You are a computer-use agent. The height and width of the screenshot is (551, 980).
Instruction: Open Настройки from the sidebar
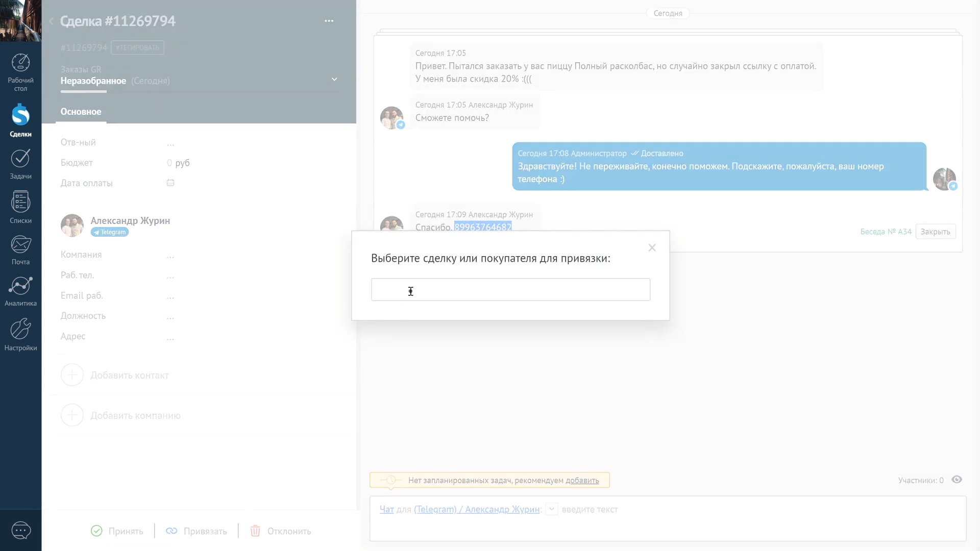pos(20,334)
